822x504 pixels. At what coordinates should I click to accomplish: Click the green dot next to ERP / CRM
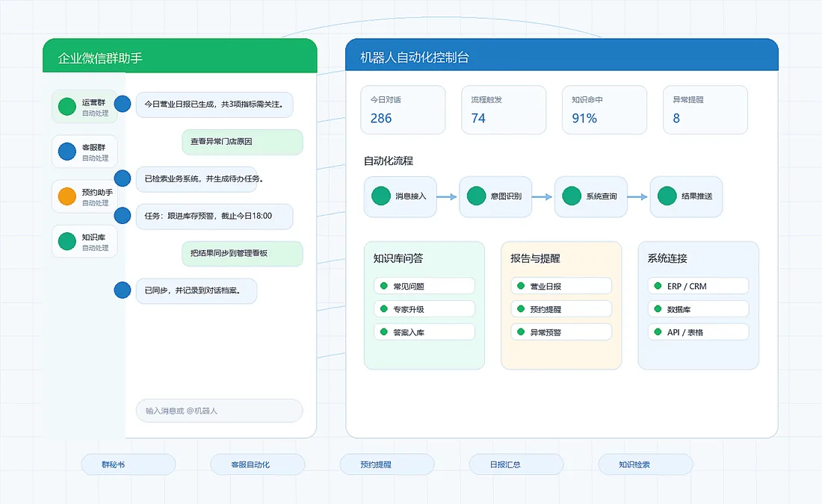(658, 285)
